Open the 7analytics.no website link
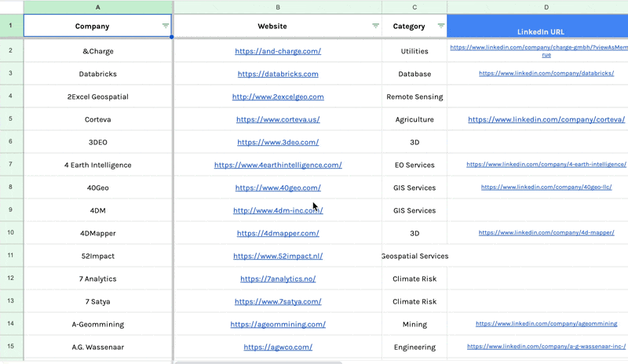 278,279
